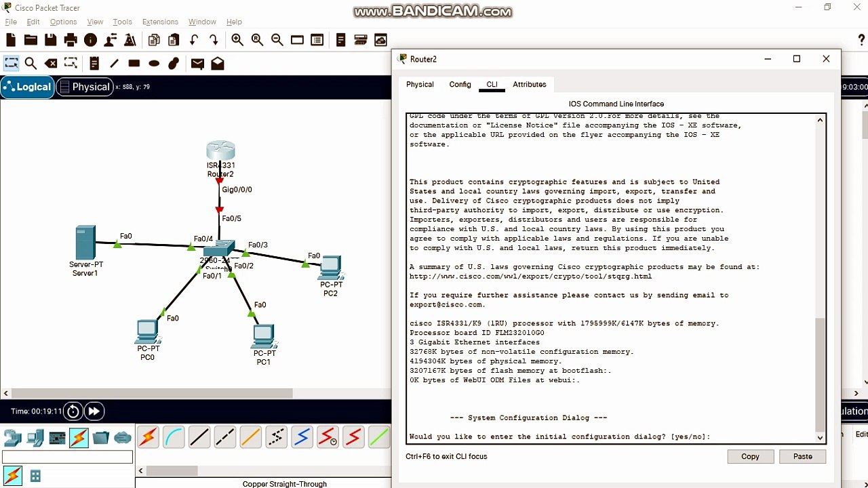Save the project with floppy disk icon

point(51,40)
